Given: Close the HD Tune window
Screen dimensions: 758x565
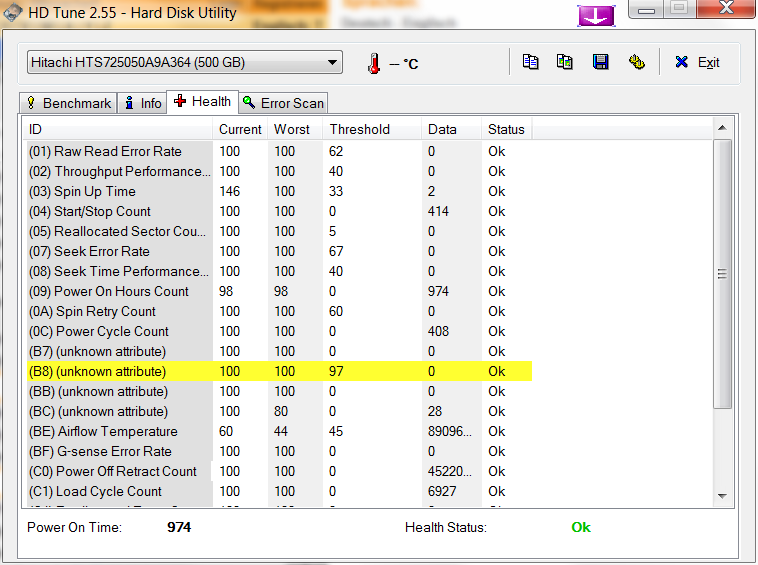Looking at the screenshot, I should [726, 8].
